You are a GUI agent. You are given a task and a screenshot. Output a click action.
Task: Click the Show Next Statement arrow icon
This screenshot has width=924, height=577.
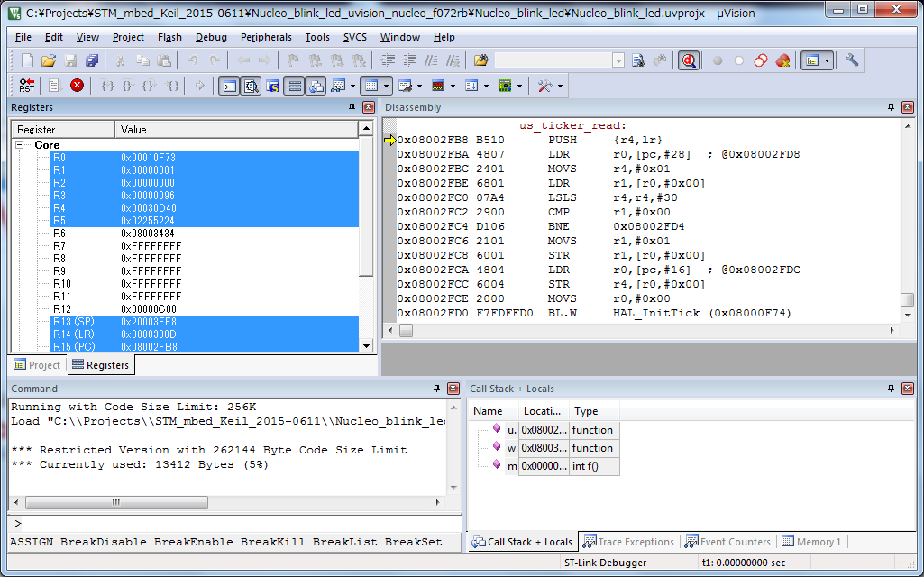199,86
